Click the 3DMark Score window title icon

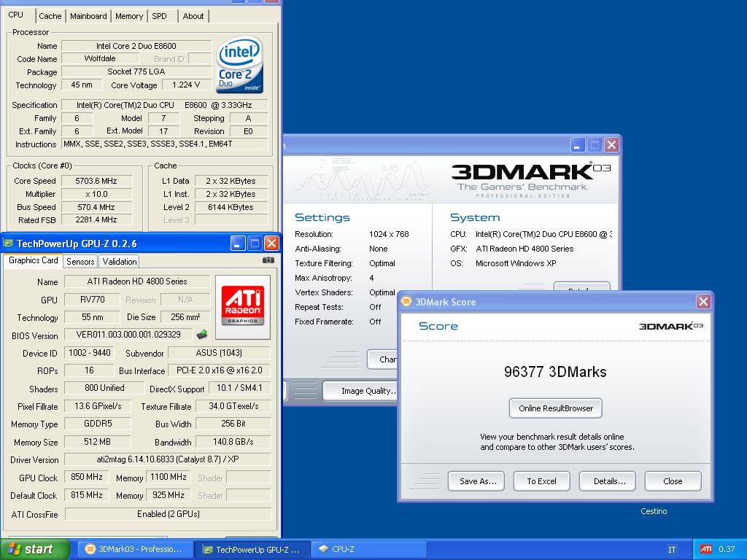[x=406, y=301]
